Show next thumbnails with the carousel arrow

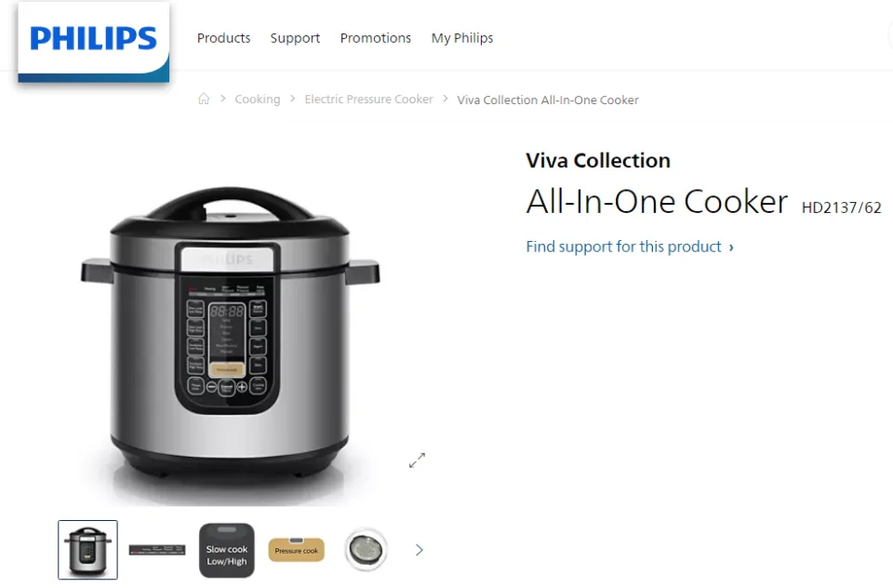pyautogui.click(x=420, y=550)
